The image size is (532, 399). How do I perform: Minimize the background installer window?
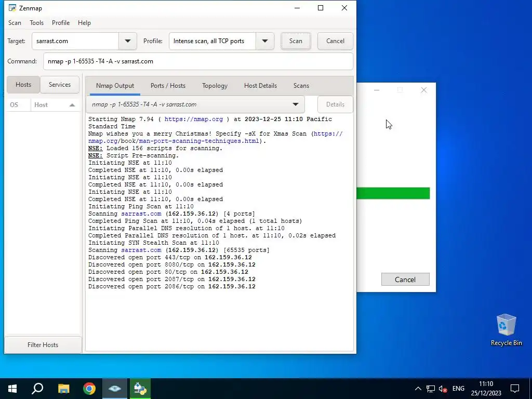(x=377, y=90)
